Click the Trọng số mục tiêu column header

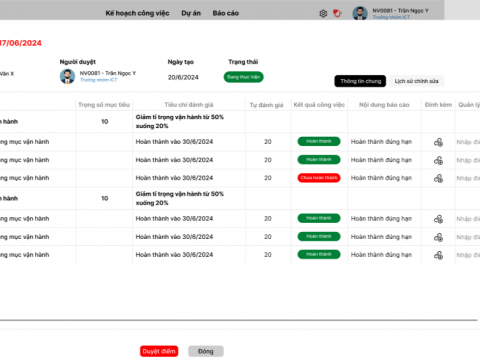pyautogui.click(x=104, y=105)
